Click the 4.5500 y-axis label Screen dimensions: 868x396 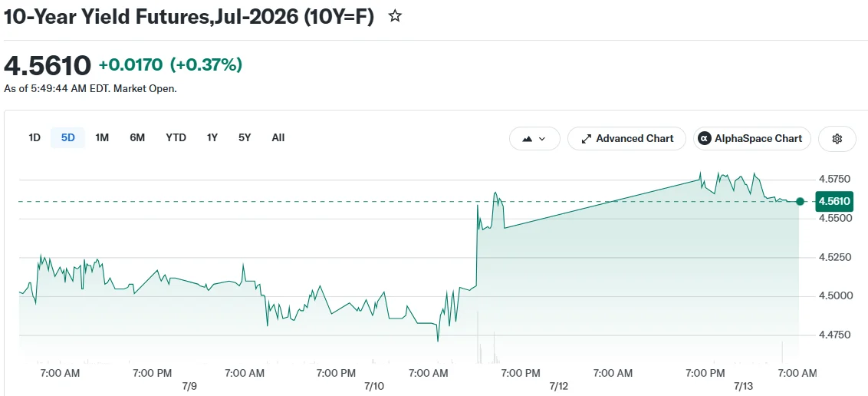(835, 218)
